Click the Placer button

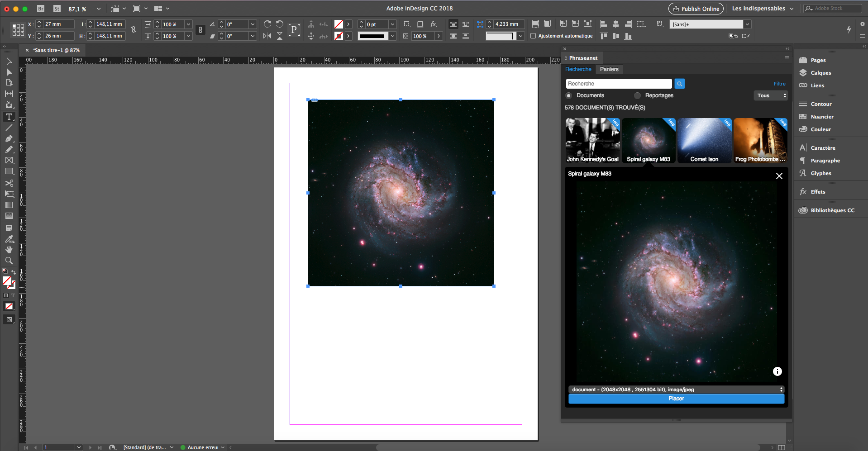click(x=676, y=399)
